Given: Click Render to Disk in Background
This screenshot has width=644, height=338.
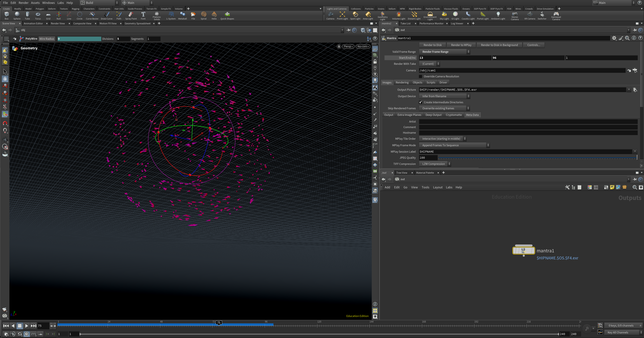Looking at the screenshot, I should [x=499, y=45].
